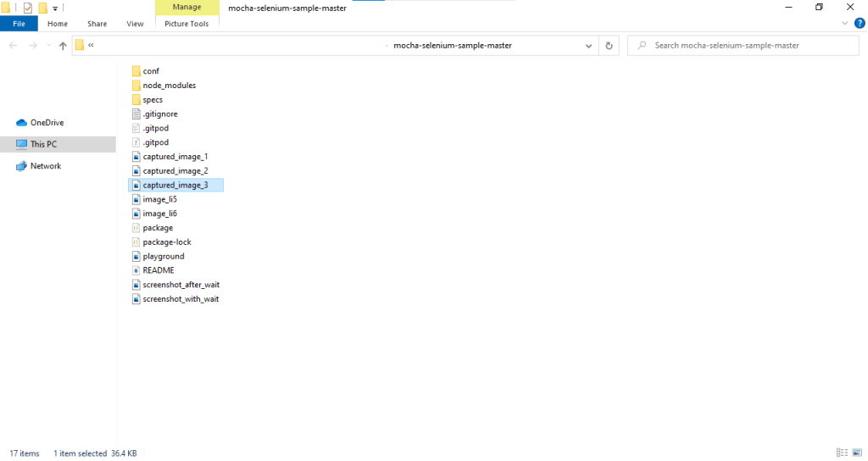The image size is (868, 461).
Task: Click Properties quick access toolbar icon
Action: (28, 8)
